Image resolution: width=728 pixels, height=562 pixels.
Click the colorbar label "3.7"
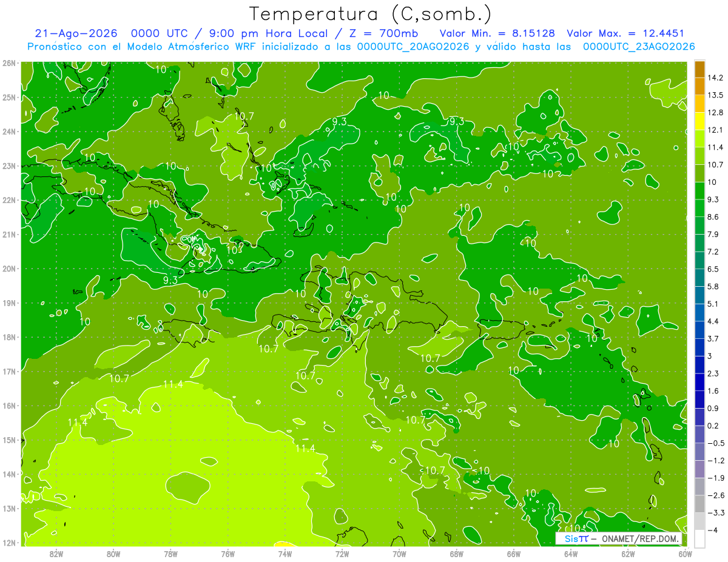pyautogui.click(x=713, y=339)
